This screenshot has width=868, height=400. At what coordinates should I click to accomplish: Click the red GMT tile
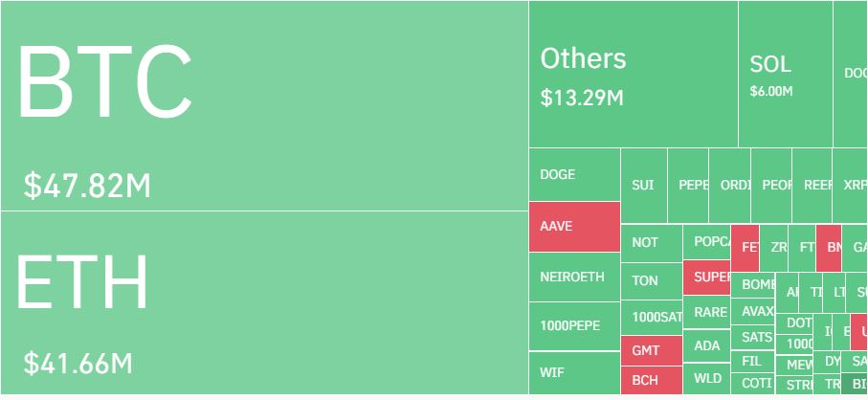pyautogui.click(x=652, y=351)
